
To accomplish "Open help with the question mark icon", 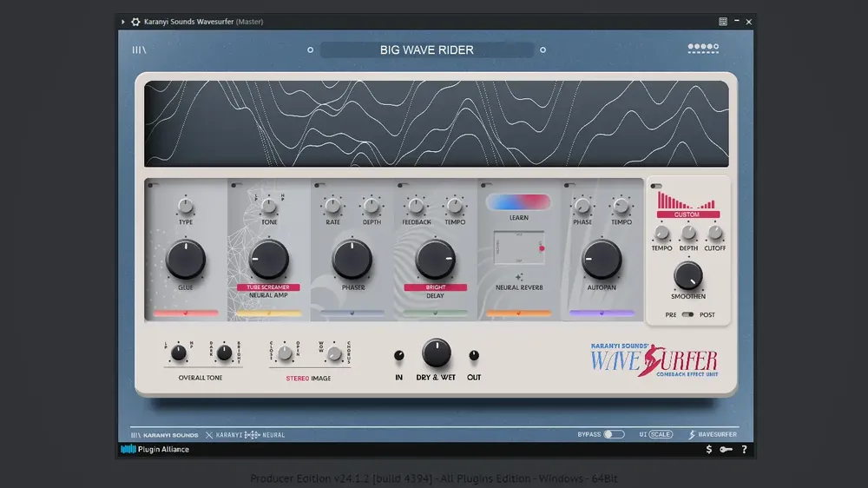I will point(744,449).
